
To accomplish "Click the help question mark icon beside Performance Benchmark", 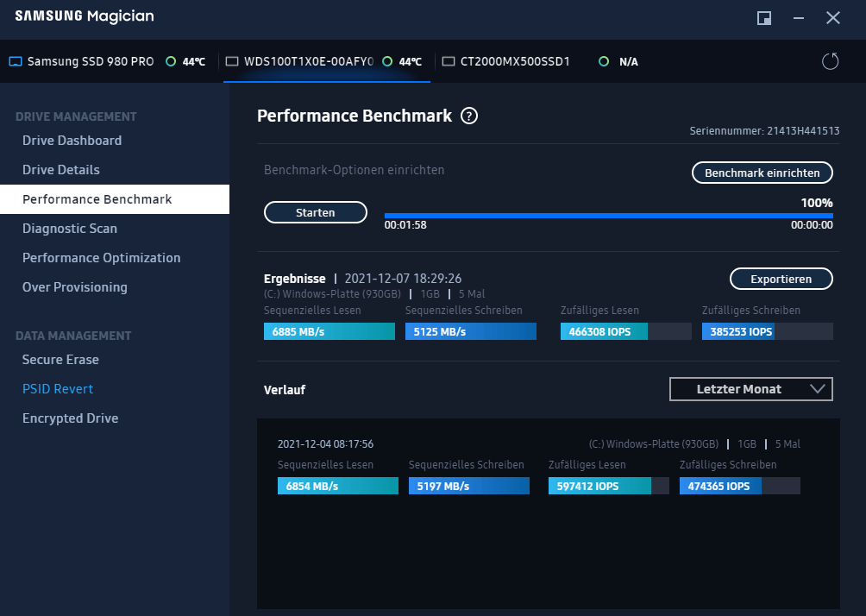I will click(x=469, y=116).
